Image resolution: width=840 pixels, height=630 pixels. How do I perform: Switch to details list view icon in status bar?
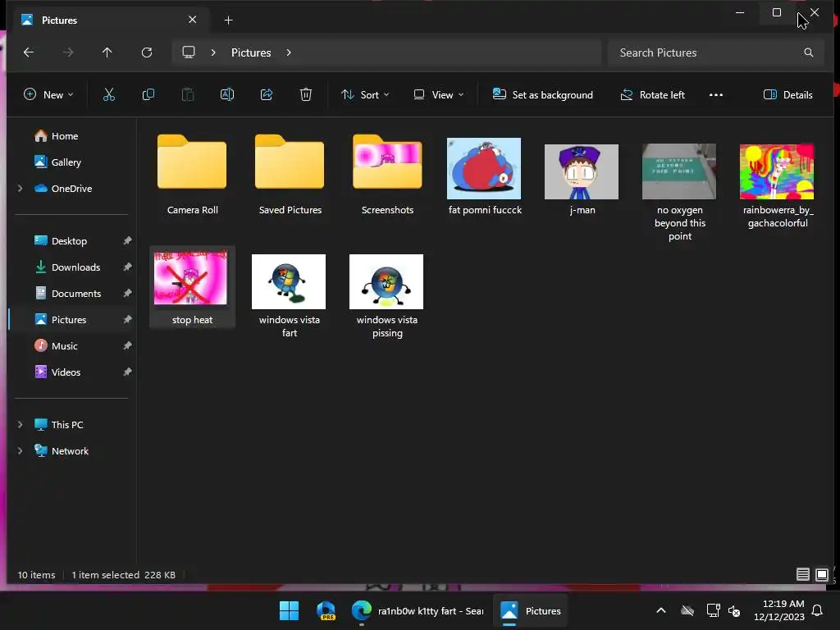pos(802,575)
